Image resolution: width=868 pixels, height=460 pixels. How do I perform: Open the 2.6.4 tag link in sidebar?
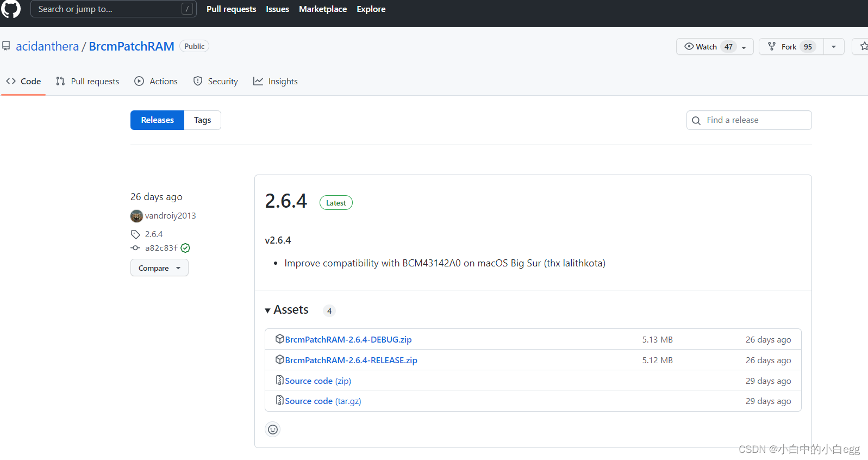pos(154,234)
